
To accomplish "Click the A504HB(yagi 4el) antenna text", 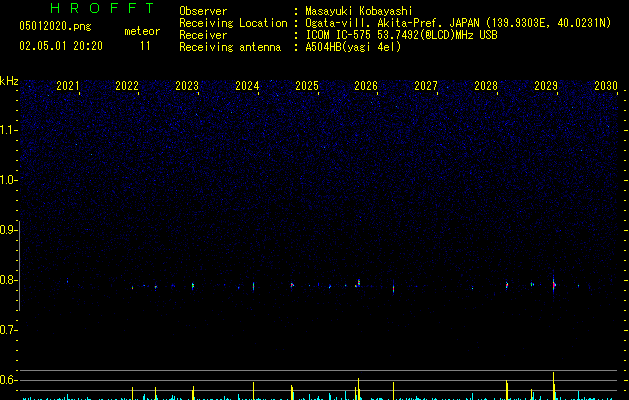I will click(353, 47).
